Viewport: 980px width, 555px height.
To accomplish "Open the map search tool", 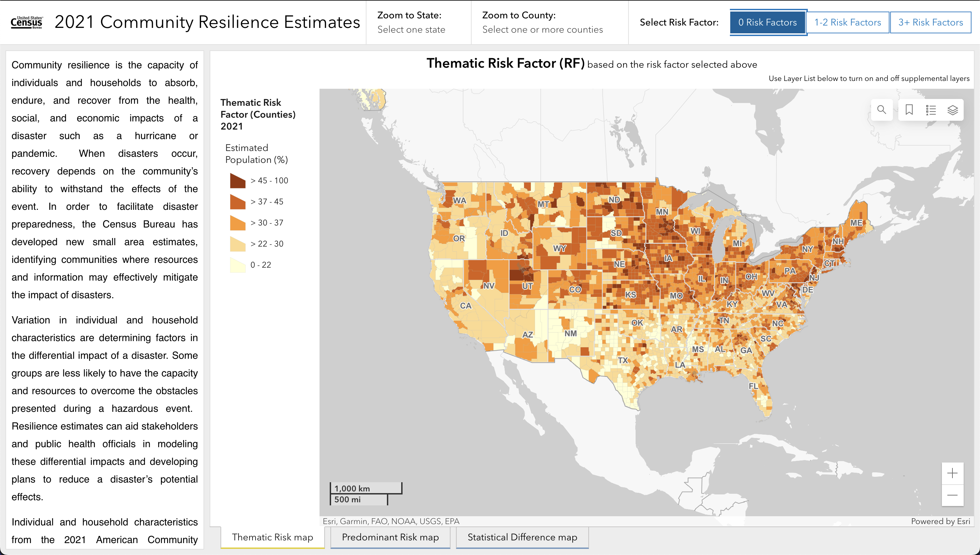I will (881, 110).
